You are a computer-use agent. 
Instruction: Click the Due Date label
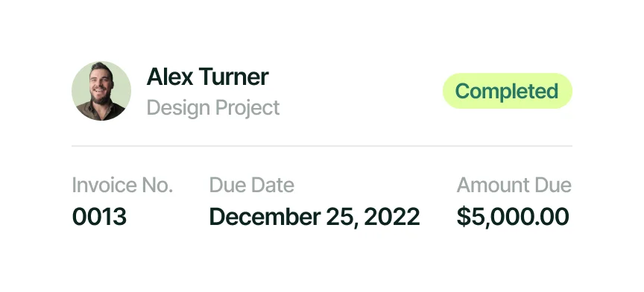coord(252,185)
